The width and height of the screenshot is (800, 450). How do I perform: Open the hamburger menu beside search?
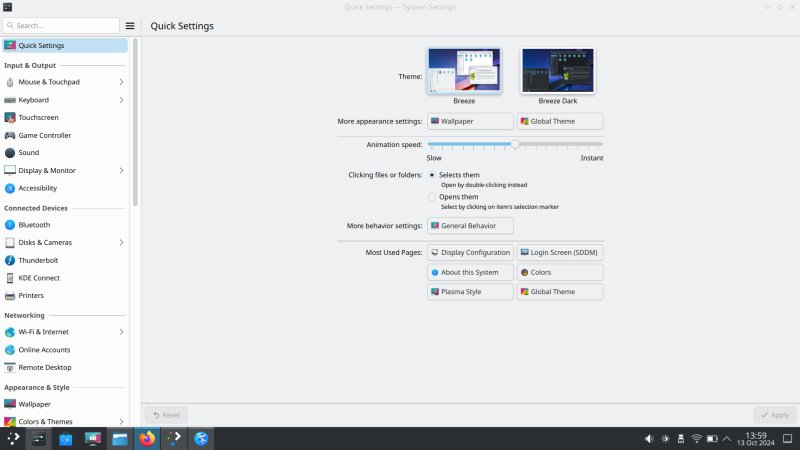click(130, 25)
